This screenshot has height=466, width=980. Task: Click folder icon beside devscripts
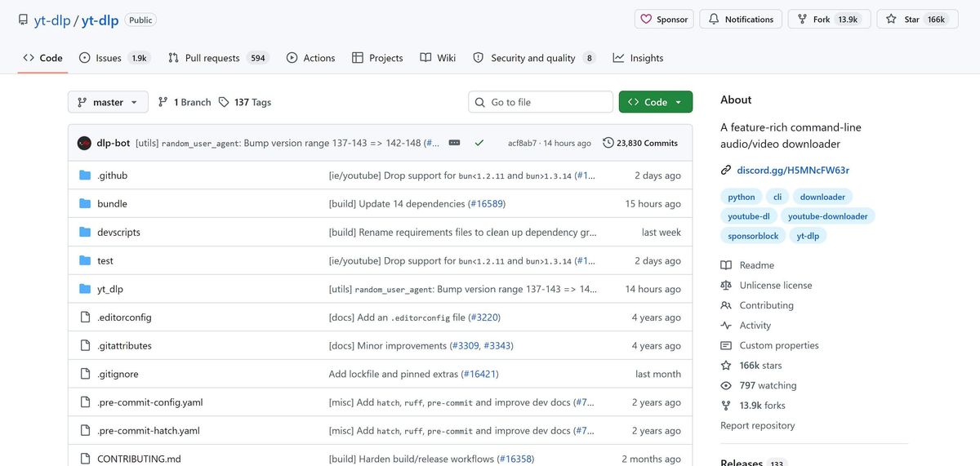85,232
